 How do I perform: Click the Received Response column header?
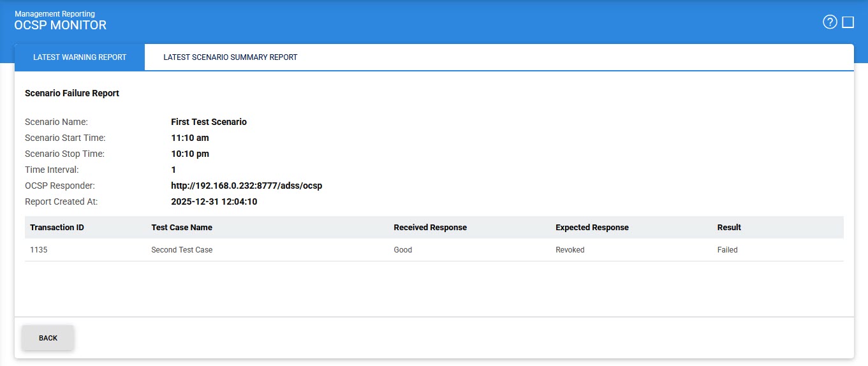[430, 228]
